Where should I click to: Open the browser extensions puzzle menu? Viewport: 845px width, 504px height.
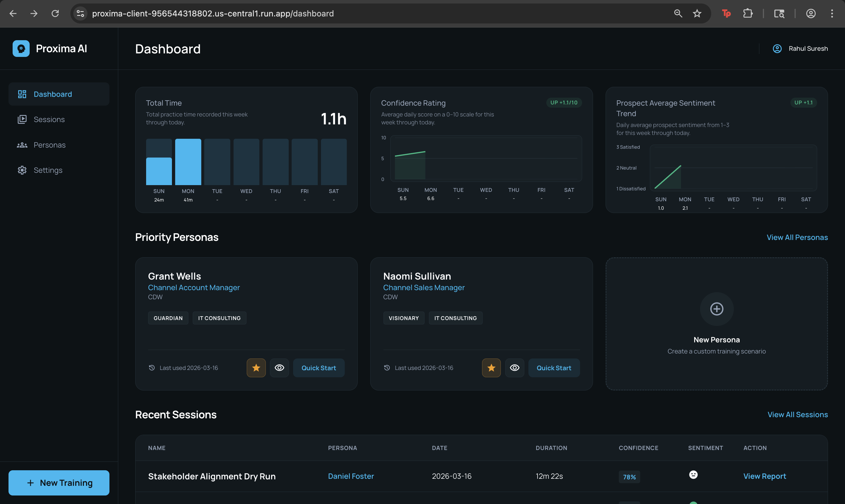[748, 13]
